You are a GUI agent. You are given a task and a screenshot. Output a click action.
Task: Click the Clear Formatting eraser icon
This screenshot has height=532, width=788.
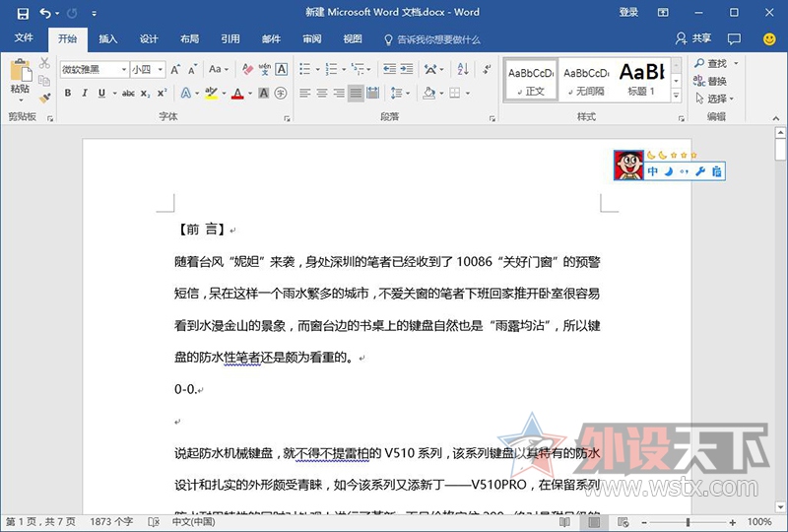(x=248, y=69)
